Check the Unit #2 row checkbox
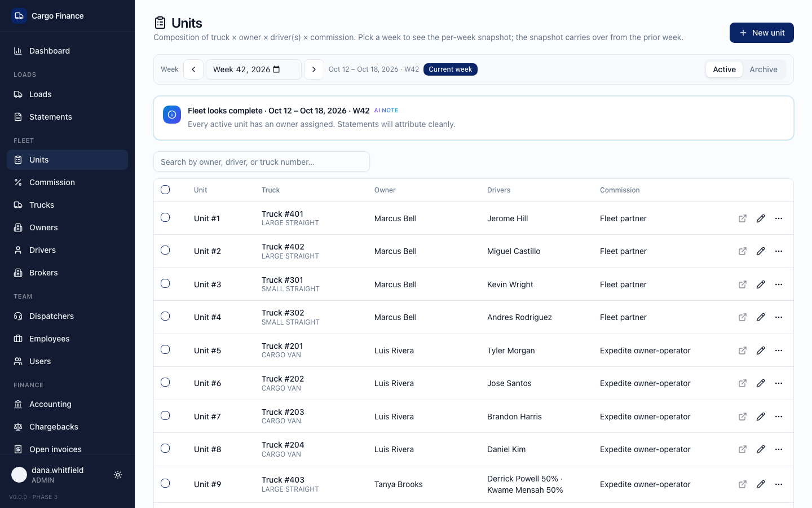 (165, 250)
